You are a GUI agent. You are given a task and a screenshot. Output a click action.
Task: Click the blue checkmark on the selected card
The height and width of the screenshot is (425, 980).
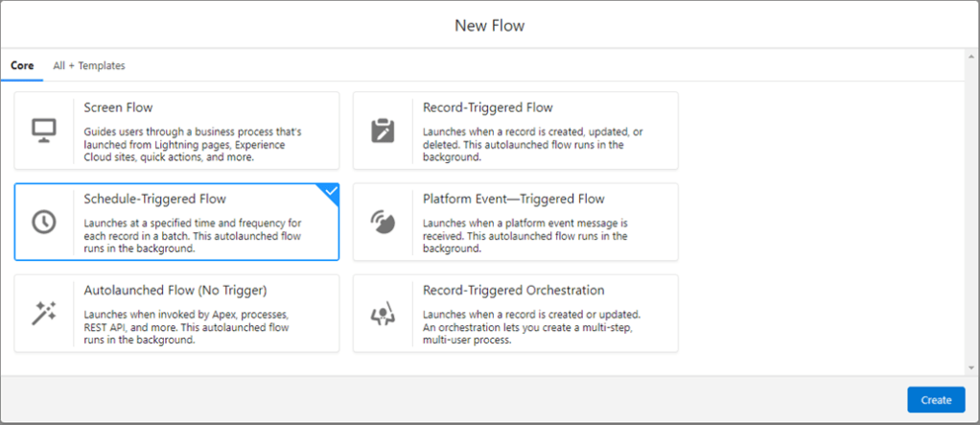coord(331,192)
